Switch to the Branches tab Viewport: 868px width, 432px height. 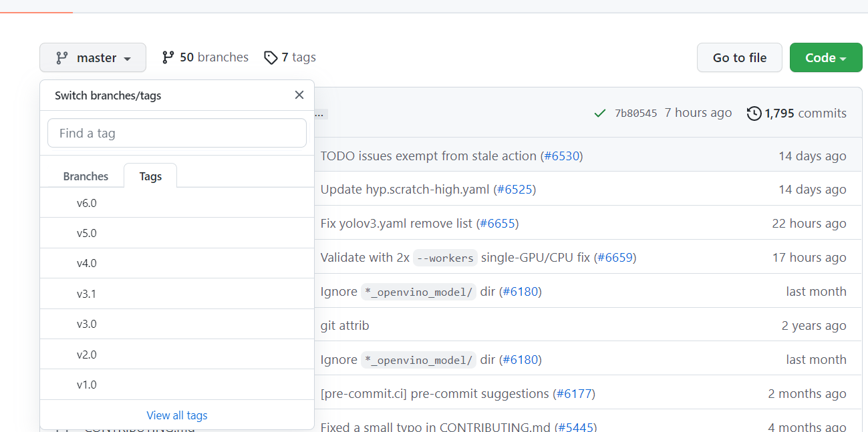[x=86, y=176]
